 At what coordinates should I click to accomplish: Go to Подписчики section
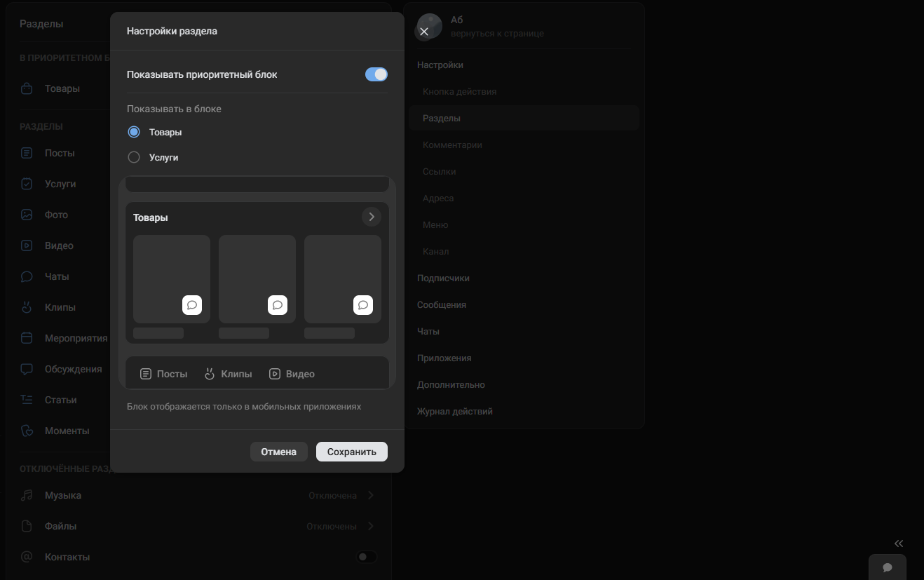(x=443, y=278)
